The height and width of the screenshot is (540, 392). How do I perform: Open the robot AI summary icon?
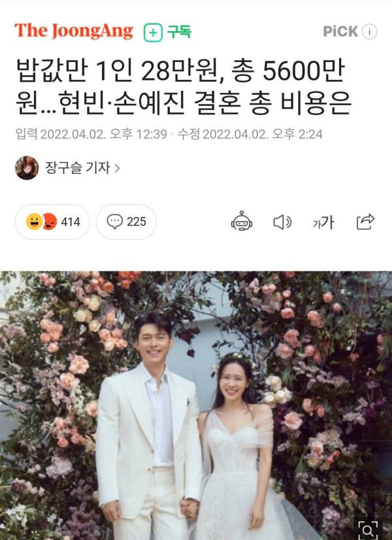[242, 221]
